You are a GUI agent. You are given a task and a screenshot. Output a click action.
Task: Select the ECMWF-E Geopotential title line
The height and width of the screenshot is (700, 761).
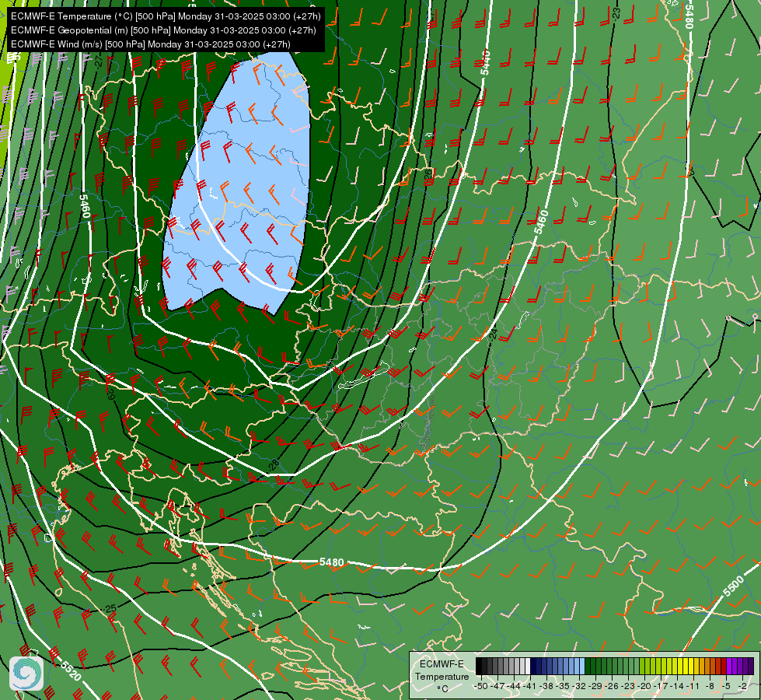(x=163, y=30)
